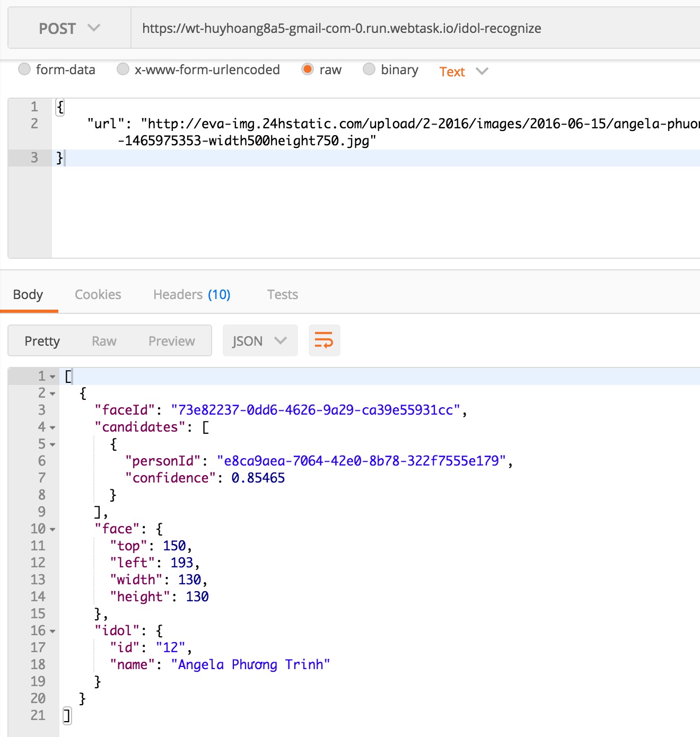Toggle the word wrap icon in response

[x=324, y=340]
